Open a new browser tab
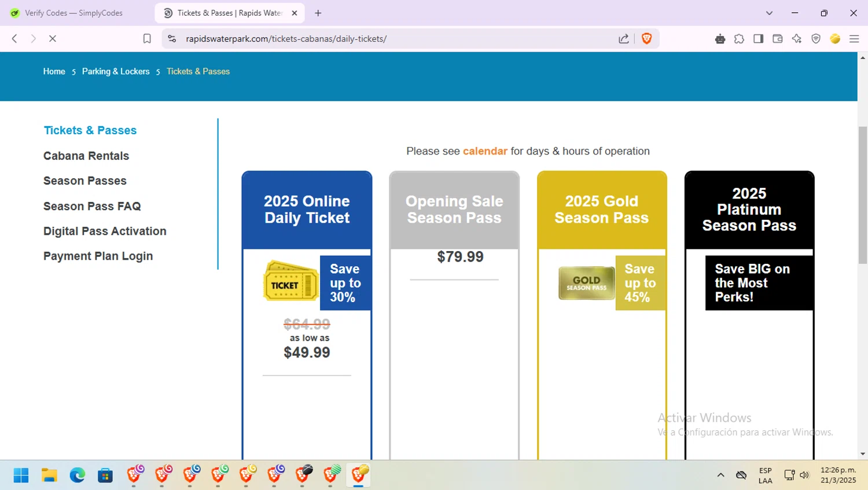 tap(318, 13)
